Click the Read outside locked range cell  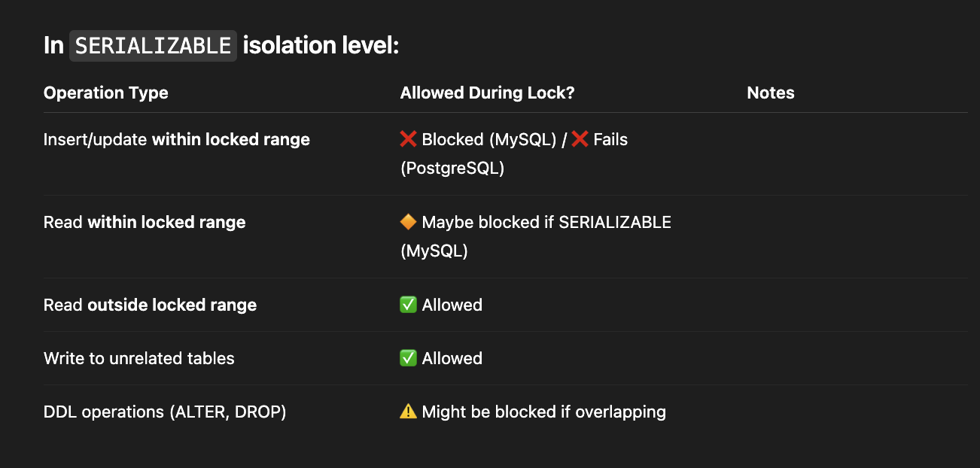pyautogui.click(x=151, y=305)
